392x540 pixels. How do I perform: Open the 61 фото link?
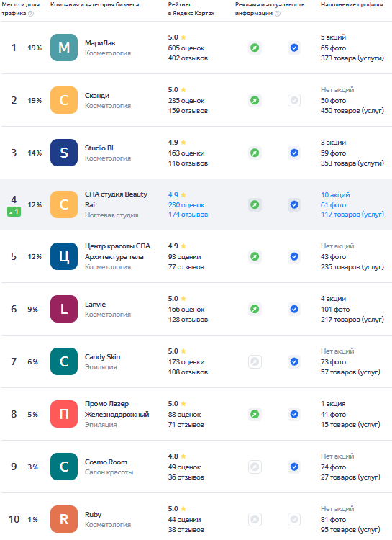pyautogui.click(x=333, y=205)
